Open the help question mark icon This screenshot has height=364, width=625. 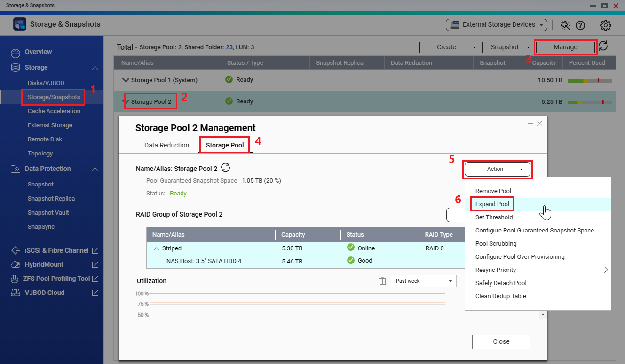[x=580, y=25]
